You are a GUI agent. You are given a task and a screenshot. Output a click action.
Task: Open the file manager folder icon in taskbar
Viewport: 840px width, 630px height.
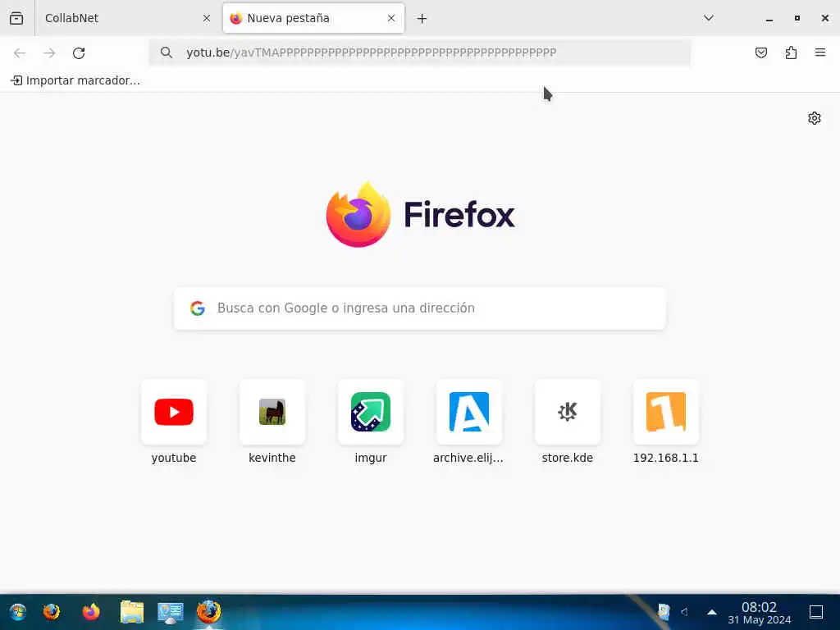(x=132, y=612)
